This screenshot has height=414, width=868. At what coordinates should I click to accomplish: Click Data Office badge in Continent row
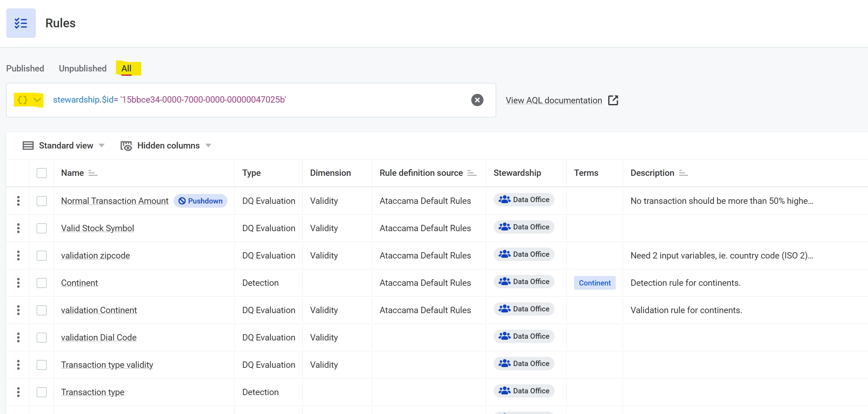524,282
